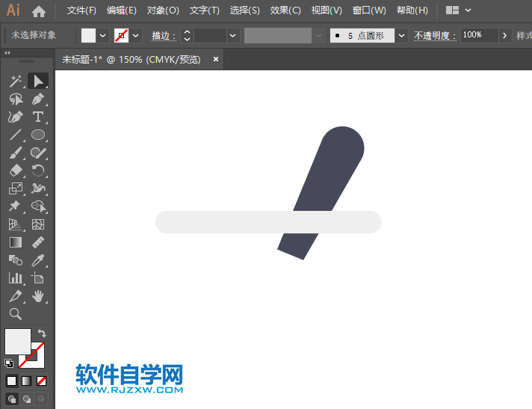The image size is (532, 409).
Task: Select the Direct Selection arrow tool
Action: point(38,81)
